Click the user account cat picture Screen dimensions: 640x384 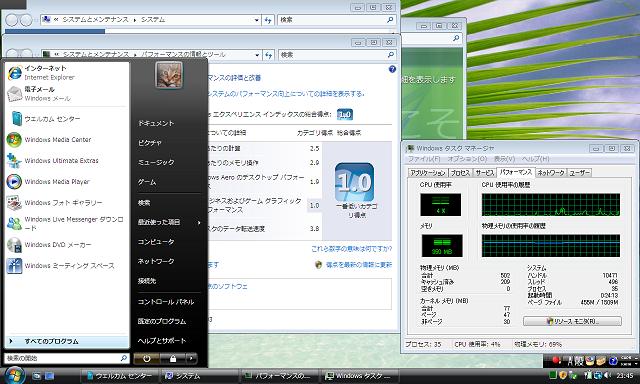click(169, 75)
